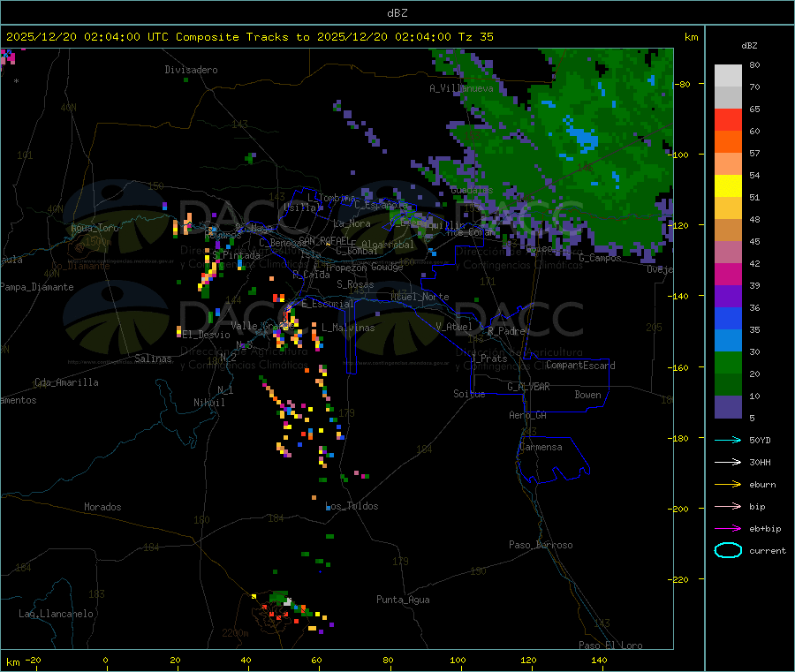
Task: Click the 'J_Prats' map label
Action: 488,359
